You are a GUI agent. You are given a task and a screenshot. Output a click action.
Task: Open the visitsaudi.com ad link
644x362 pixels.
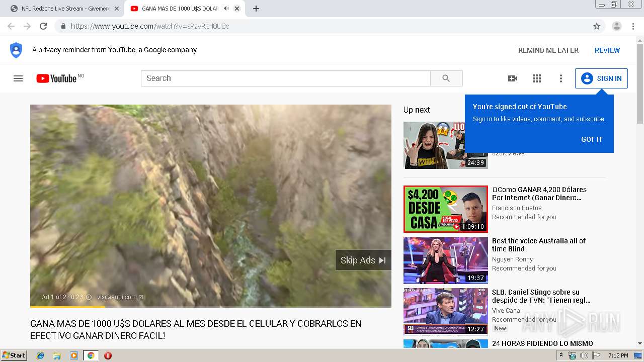(x=120, y=297)
